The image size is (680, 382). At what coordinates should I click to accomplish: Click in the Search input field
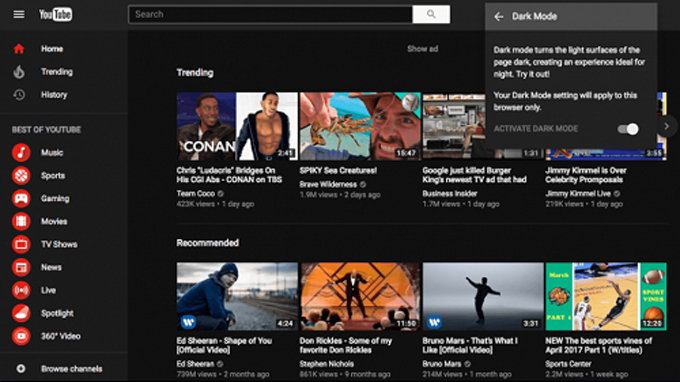click(270, 14)
